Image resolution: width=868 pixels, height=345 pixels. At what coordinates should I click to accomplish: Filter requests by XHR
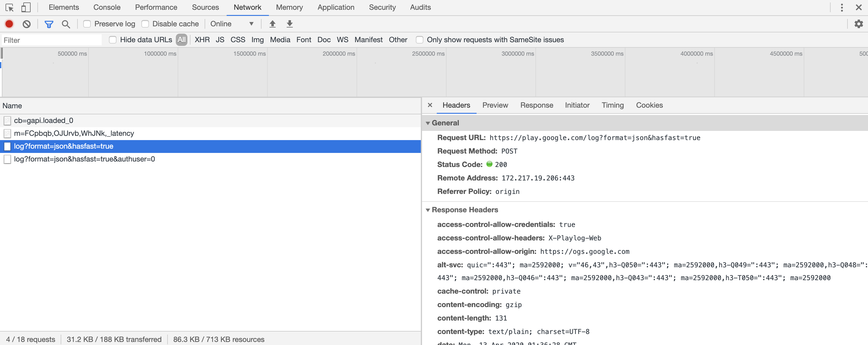pyautogui.click(x=202, y=40)
